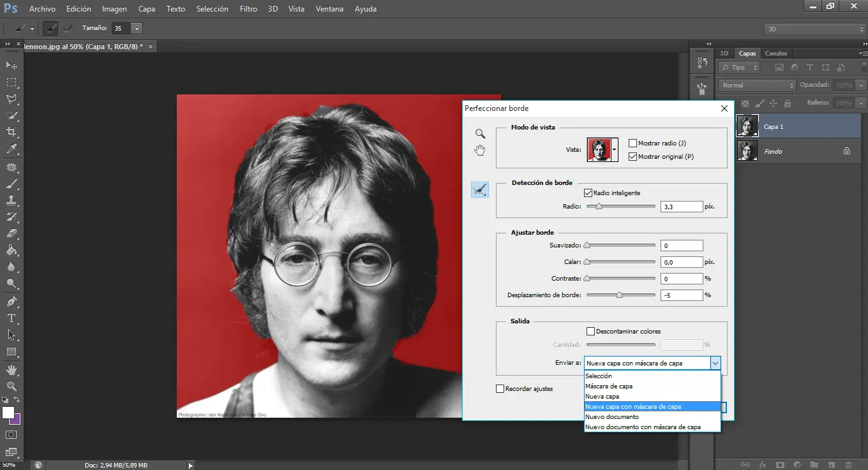
Task: Click the delete layer trash icon
Action: click(848, 464)
